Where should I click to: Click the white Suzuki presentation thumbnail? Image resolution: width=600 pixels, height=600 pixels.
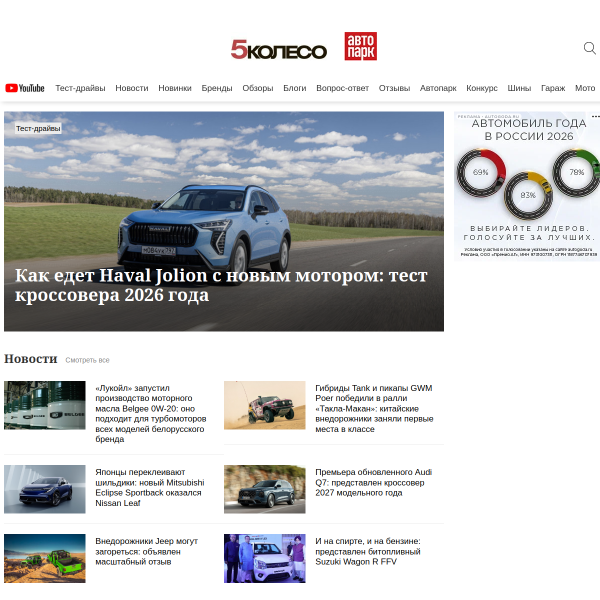tap(265, 558)
